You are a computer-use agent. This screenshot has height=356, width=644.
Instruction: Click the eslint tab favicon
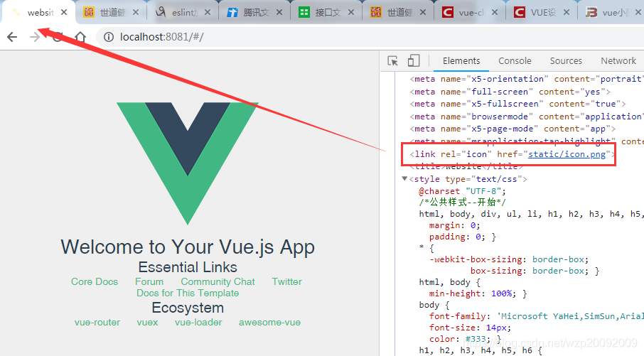pyautogui.click(x=161, y=12)
